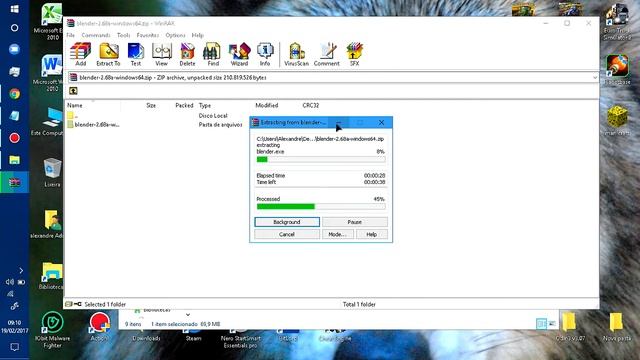Screen dimensions: 640x360
Task: Open the Options menu
Action: pos(176,36)
